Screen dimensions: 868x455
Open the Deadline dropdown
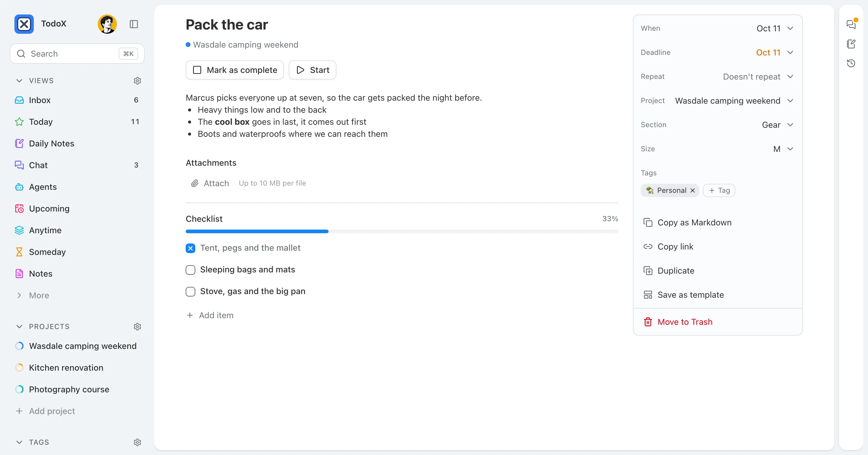(775, 52)
